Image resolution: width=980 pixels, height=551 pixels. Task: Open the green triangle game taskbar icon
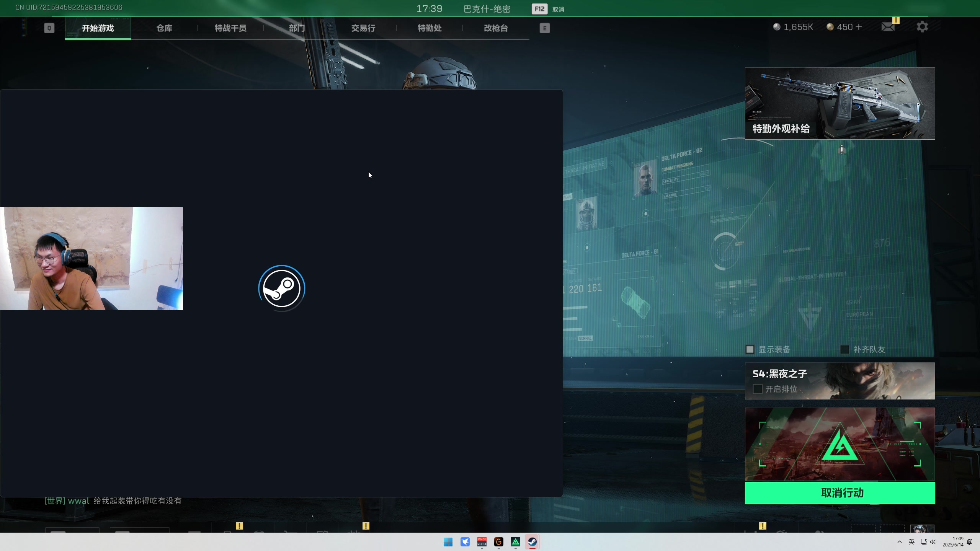click(515, 542)
